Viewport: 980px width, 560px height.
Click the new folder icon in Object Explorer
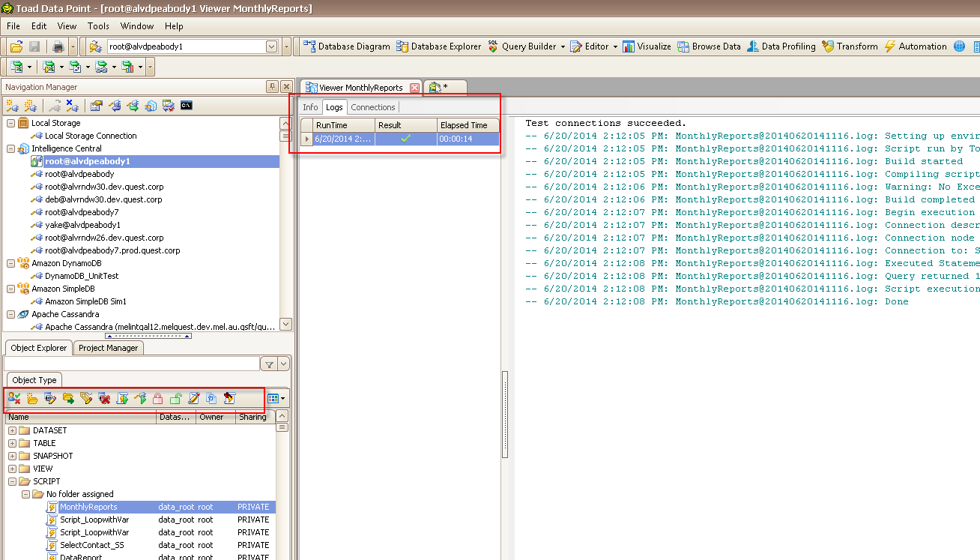tap(32, 398)
